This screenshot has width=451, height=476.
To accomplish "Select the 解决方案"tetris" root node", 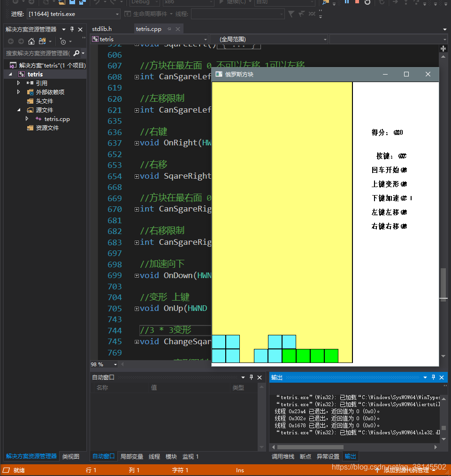I will coord(52,65).
